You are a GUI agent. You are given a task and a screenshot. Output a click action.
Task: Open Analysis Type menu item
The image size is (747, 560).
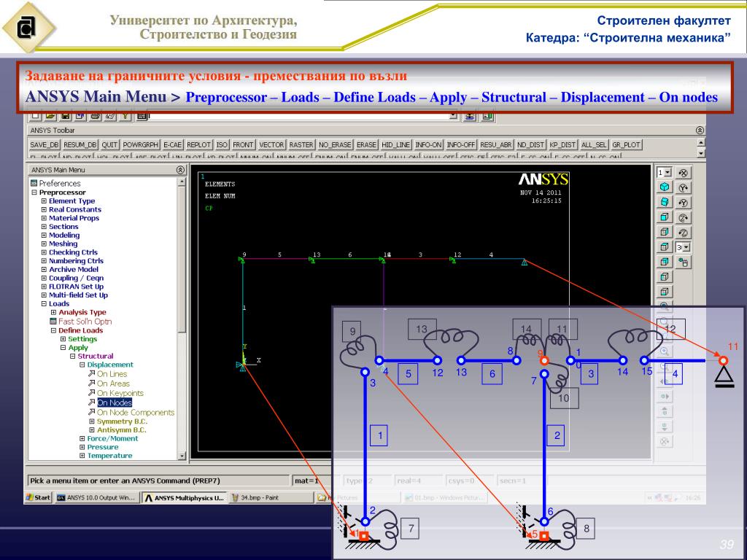(82, 312)
